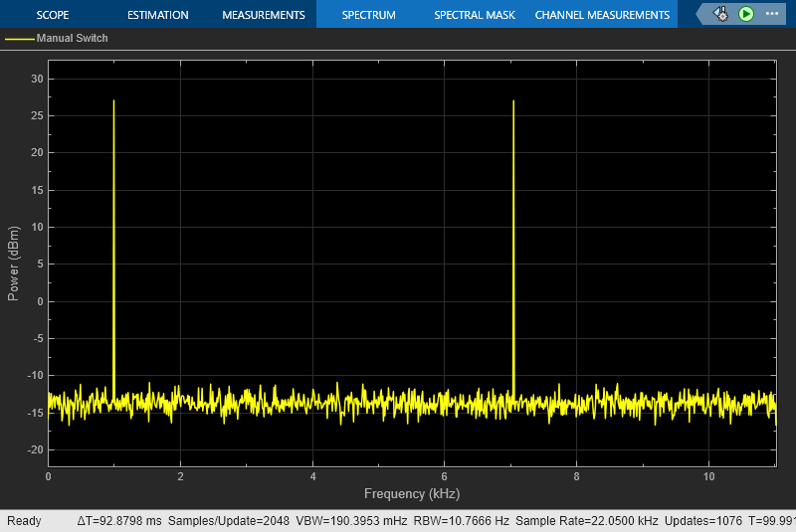Click the Ready status text
796x532 pixels.
24,521
